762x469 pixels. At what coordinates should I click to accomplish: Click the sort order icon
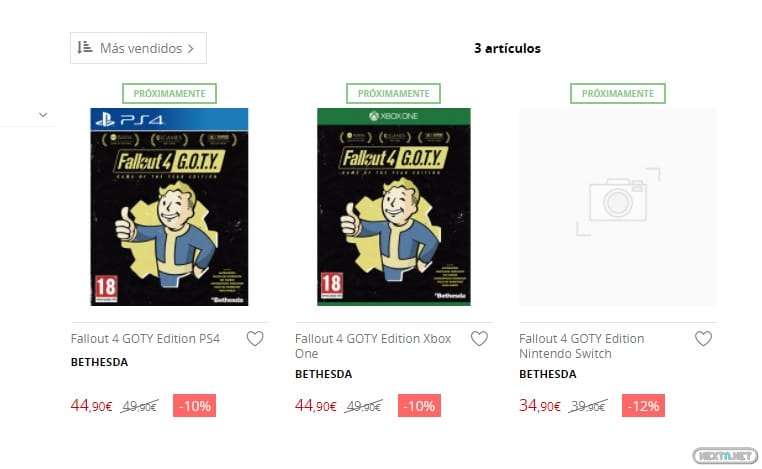85,48
